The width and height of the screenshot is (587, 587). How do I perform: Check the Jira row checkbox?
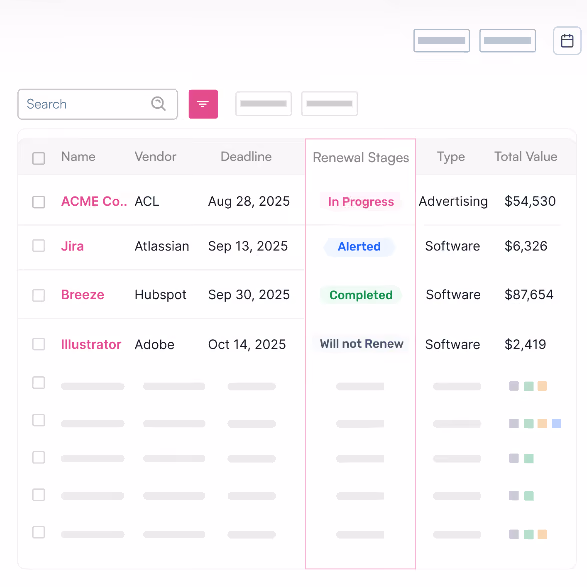pos(39,246)
